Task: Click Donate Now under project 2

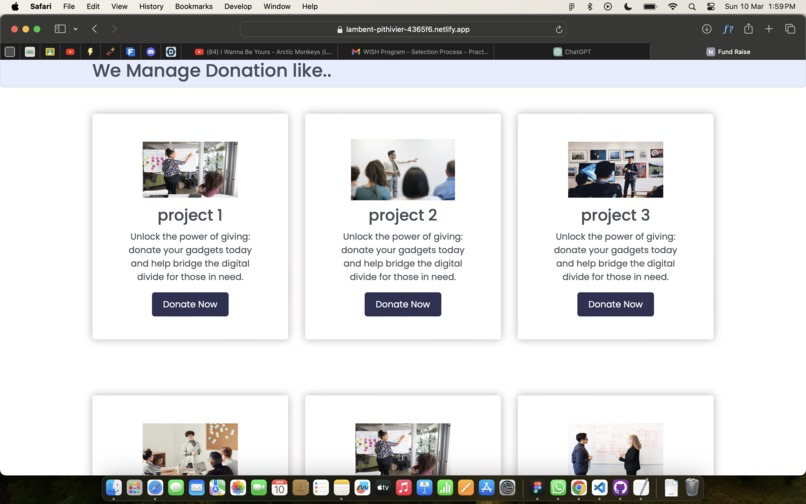Action: coord(403,304)
